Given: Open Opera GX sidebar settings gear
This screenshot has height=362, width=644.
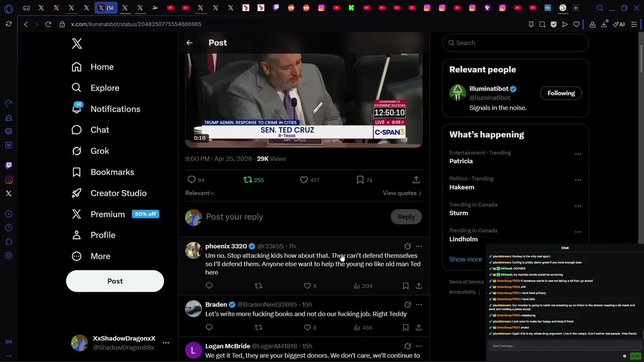Looking at the screenshot, I should (9, 255).
